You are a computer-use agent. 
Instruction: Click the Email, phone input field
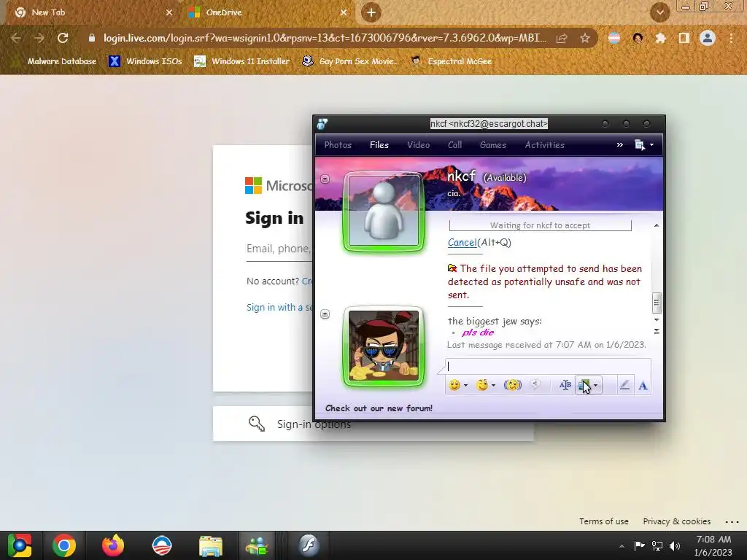pos(279,249)
